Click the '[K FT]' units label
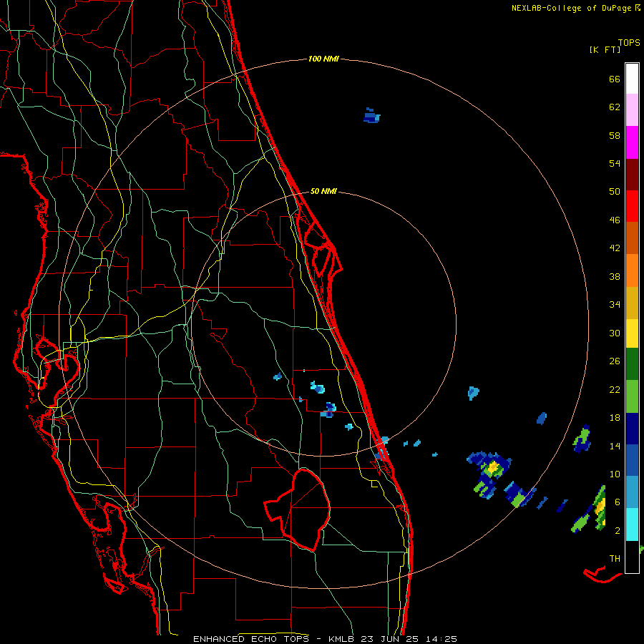The image size is (644, 644). (605, 49)
